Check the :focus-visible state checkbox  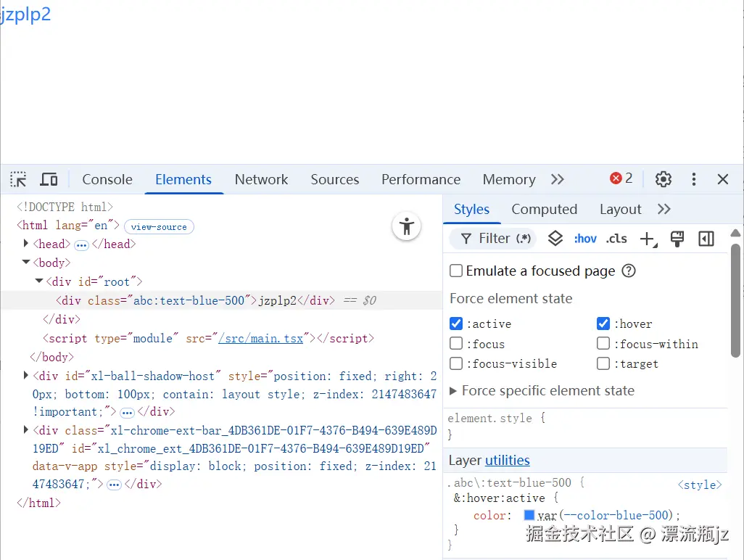456,363
